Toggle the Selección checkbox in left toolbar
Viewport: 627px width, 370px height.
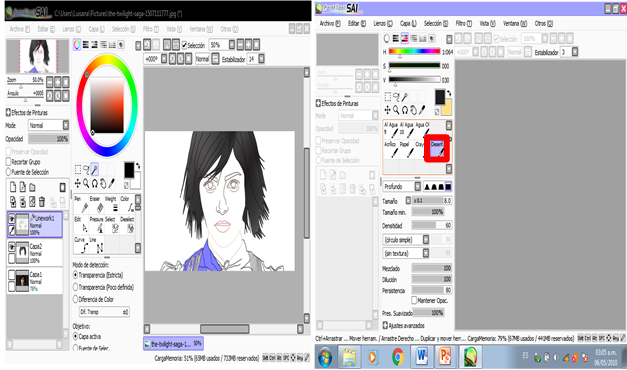click(x=184, y=45)
